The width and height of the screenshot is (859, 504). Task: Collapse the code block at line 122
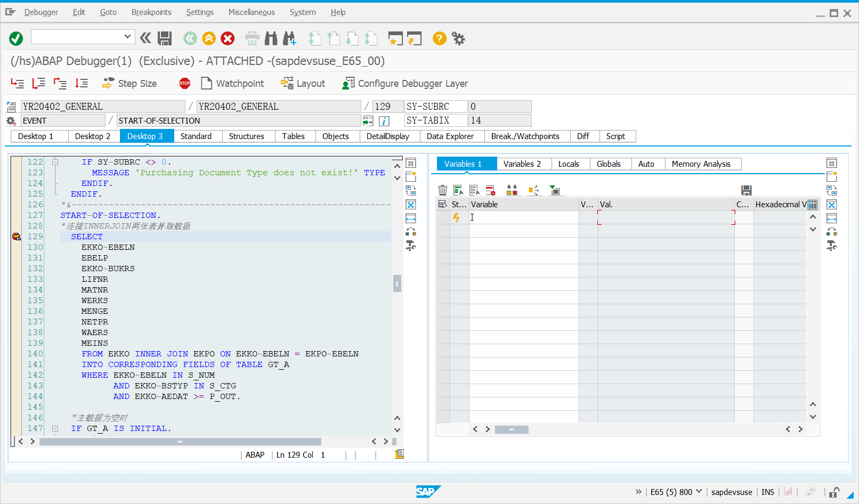(x=55, y=161)
